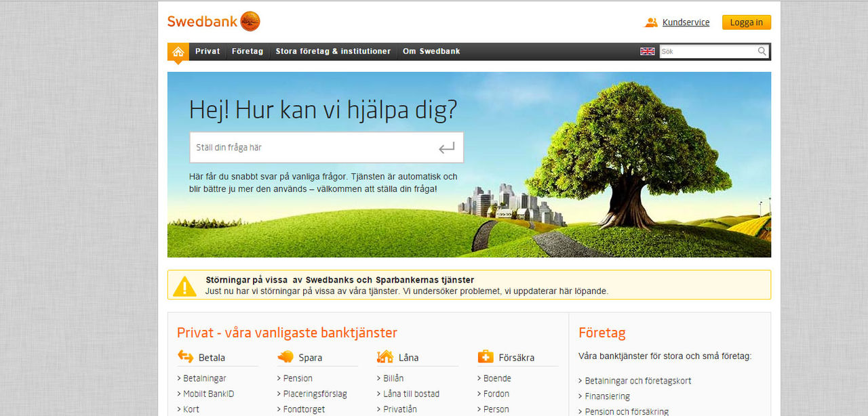
Task: Click the Betala arrows icon
Action: 185,356
